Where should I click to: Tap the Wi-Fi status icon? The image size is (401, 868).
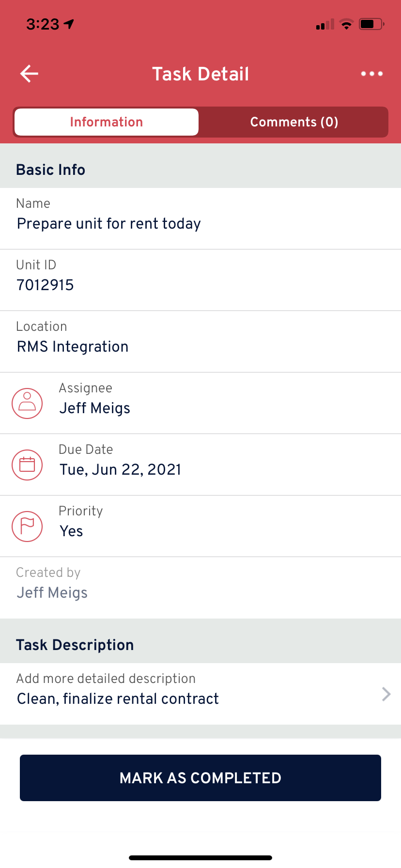(x=346, y=24)
